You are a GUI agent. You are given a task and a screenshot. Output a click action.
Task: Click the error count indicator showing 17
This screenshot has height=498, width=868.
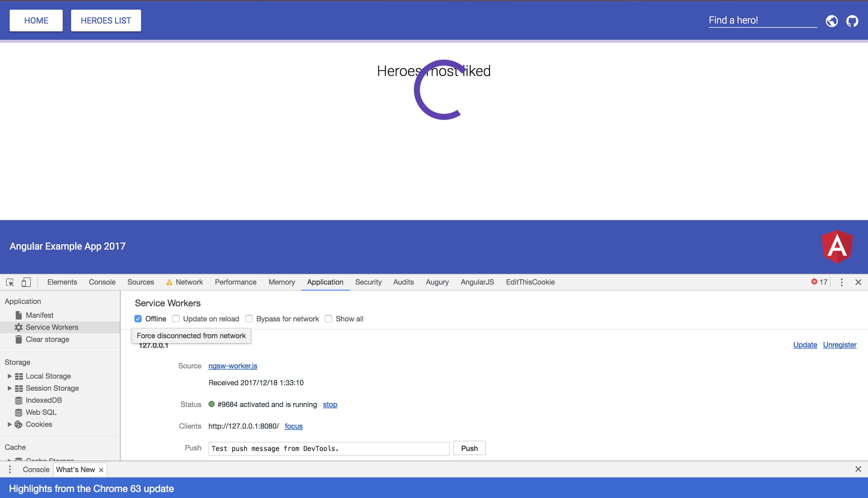819,282
